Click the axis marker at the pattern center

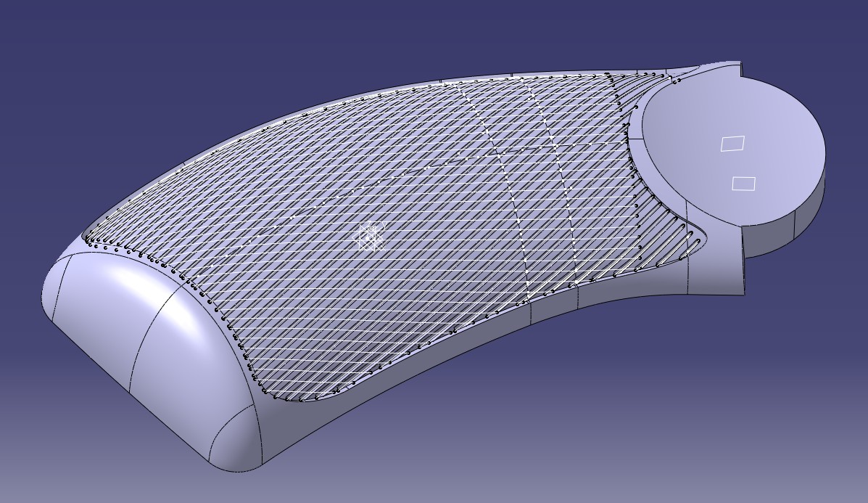pyautogui.click(x=371, y=237)
